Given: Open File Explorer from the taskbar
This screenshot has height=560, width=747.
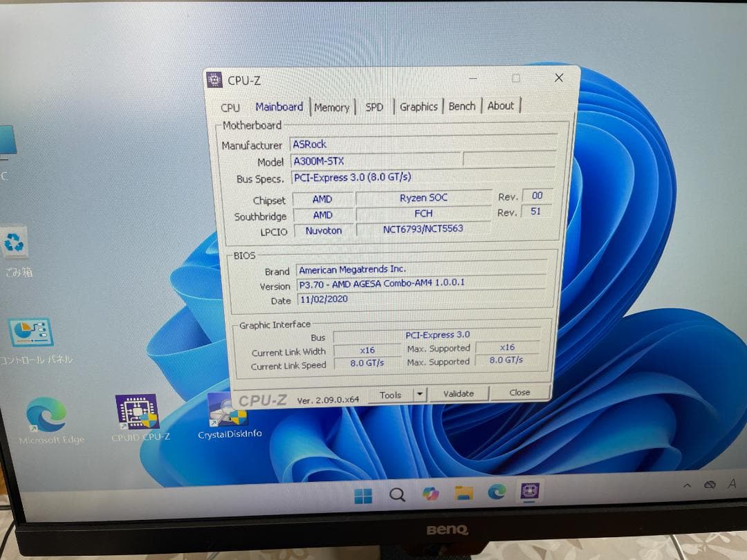Looking at the screenshot, I should [463, 494].
